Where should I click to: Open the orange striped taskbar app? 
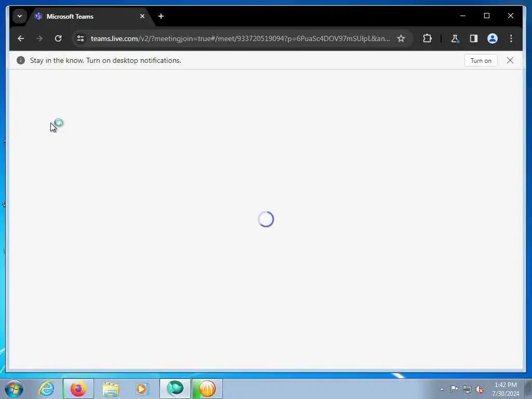coord(207,389)
